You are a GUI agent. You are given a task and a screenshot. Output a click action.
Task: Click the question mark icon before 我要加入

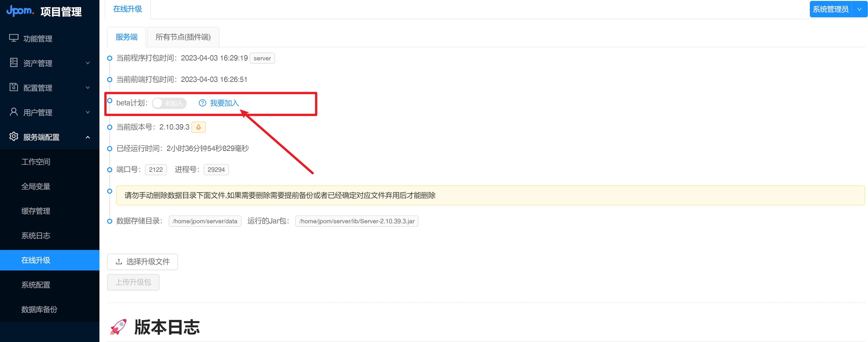[202, 103]
